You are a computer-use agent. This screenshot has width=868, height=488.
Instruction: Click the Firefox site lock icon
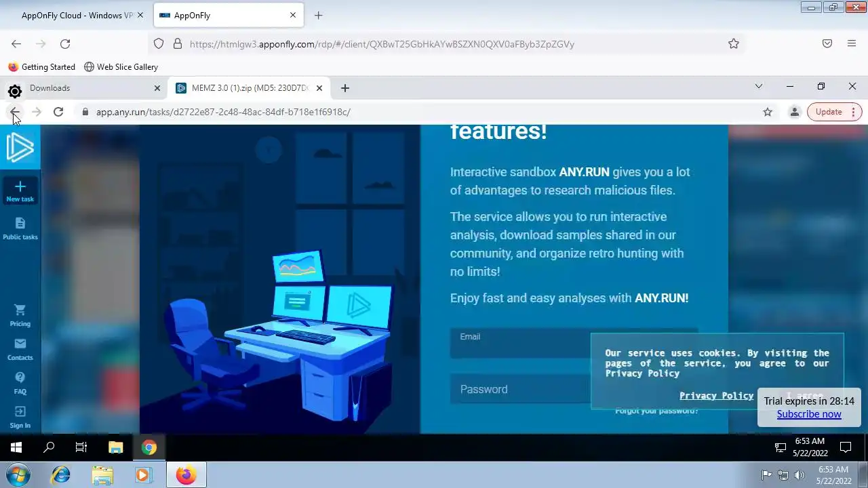[178, 43]
